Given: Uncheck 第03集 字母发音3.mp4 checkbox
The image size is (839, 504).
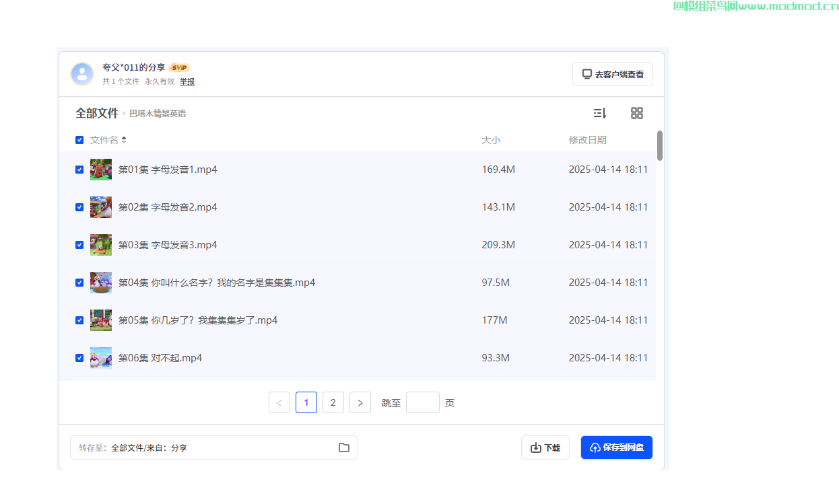Looking at the screenshot, I should 79,245.
